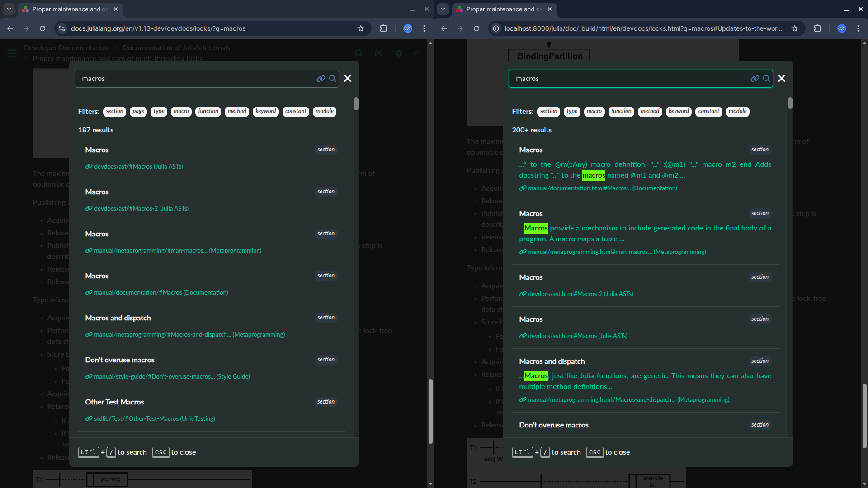This screenshot has width=868, height=488.
Task: Click the magnifier icon in left search box
Action: click(x=333, y=79)
